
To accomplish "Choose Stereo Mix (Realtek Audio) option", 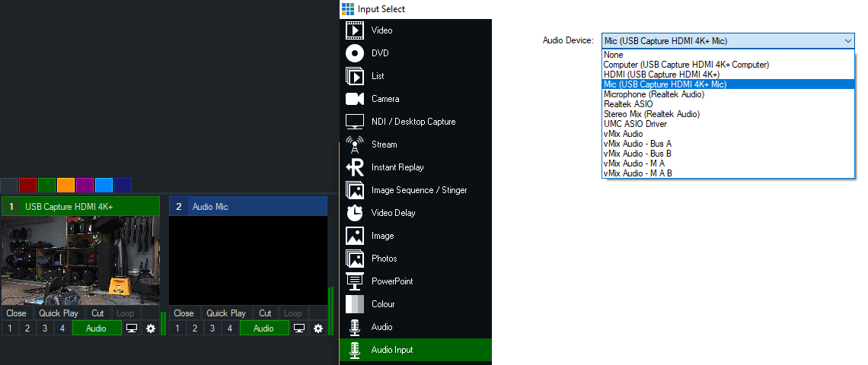I will pos(728,114).
